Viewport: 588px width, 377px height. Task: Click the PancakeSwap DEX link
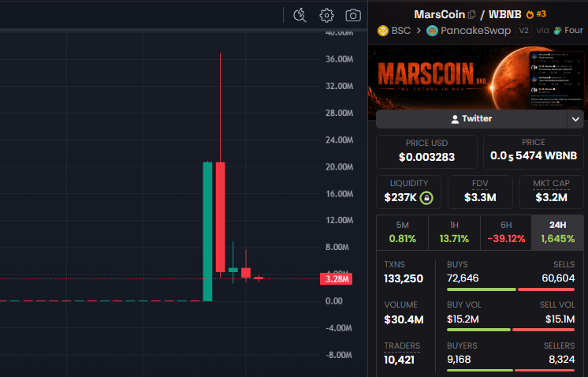point(469,31)
